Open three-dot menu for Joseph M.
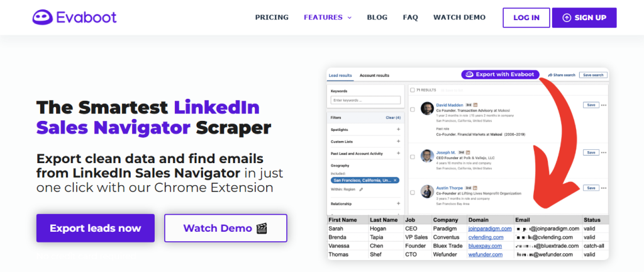The width and height of the screenshot is (644, 272). click(x=604, y=152)
